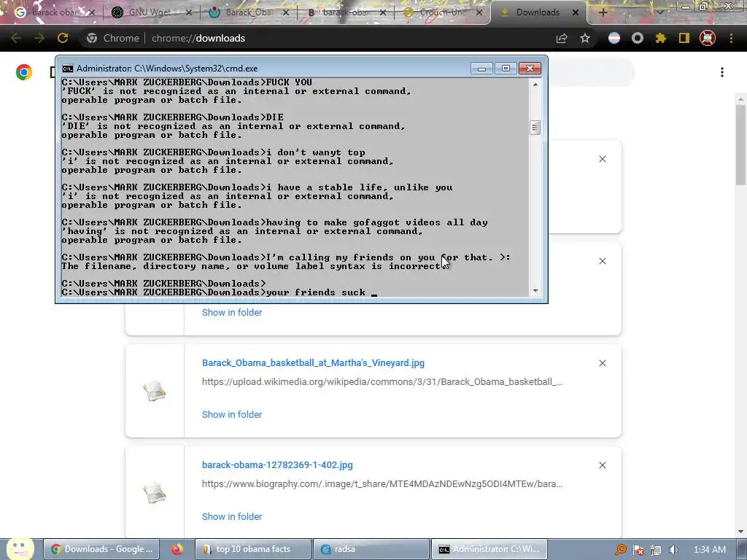Viewport: 747px width, 560px height.
Task: Go forward using Chrome's forward arrow
Action: (x=39, y=38)
